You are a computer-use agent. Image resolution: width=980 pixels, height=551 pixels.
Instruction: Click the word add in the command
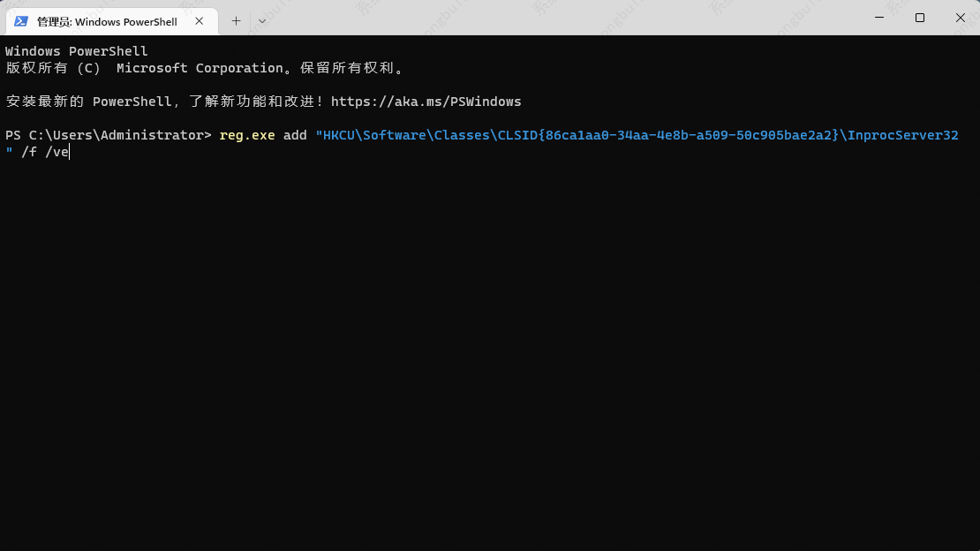(295, 135)
